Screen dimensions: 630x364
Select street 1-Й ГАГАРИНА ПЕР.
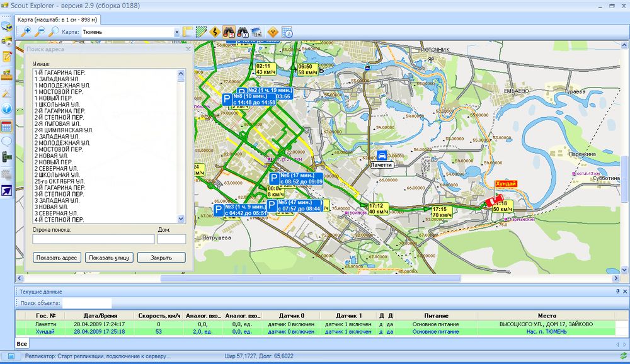[x=60, y=72]
